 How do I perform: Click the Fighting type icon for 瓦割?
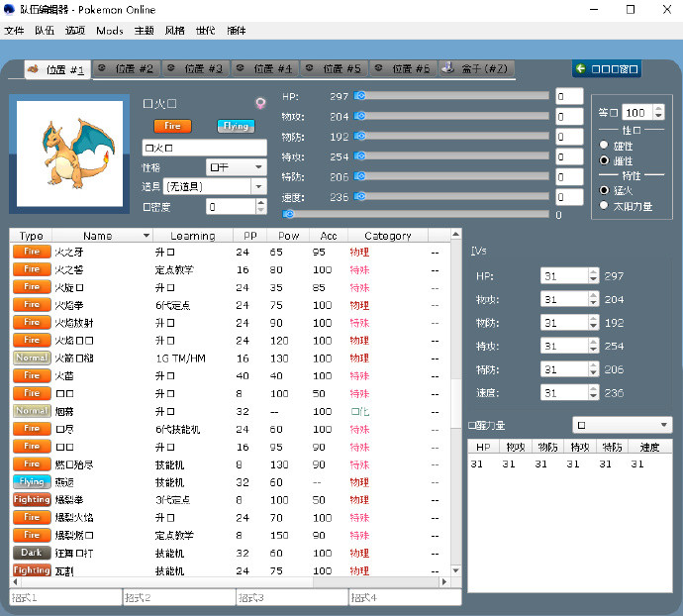point(32,570)
